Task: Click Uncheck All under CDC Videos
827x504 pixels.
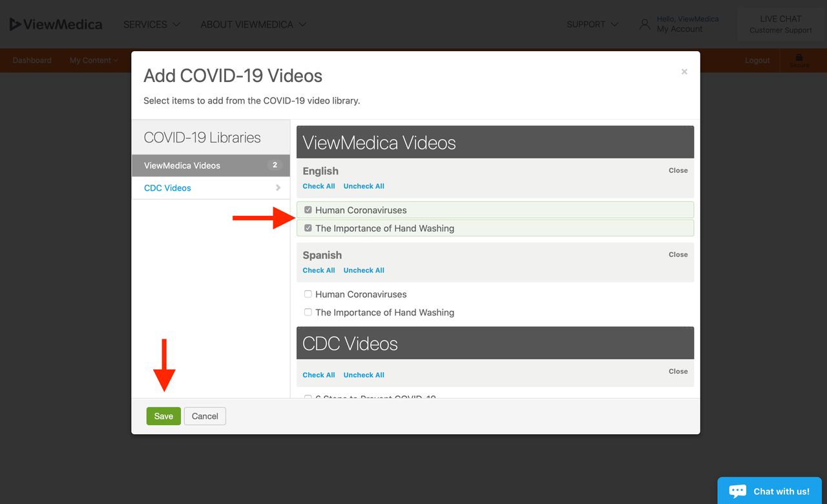Action: tap(364, 375)
